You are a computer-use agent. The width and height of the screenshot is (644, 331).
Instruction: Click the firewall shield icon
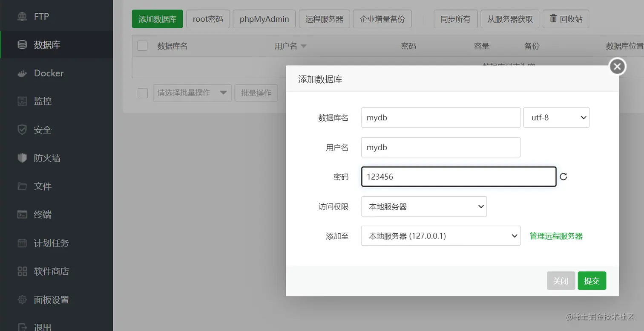pyautogui.click(x=22, y=158)
